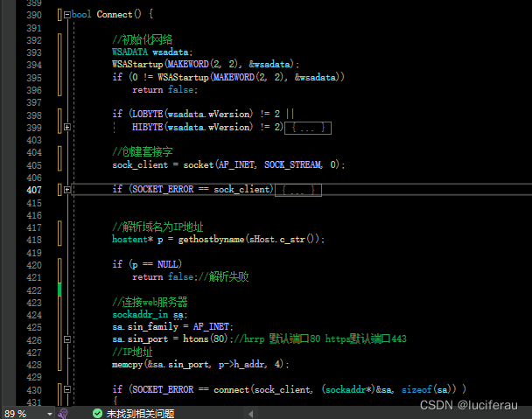The width and height of the screenshot is (532, 419).
Task: Click LOBYTE on line 398
Action: click(x=148, y=114)
